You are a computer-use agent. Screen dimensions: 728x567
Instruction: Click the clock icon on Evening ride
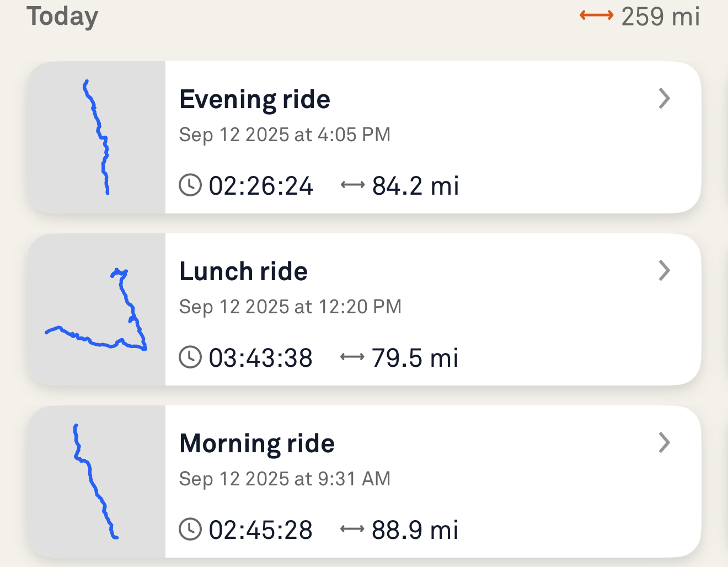(190, 185)
